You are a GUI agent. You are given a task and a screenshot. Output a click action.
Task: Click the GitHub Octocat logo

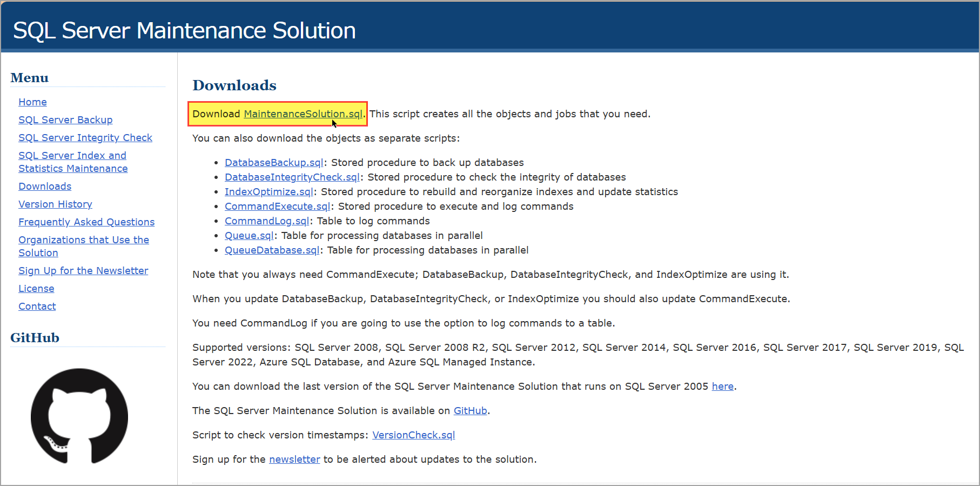point(79,416)
